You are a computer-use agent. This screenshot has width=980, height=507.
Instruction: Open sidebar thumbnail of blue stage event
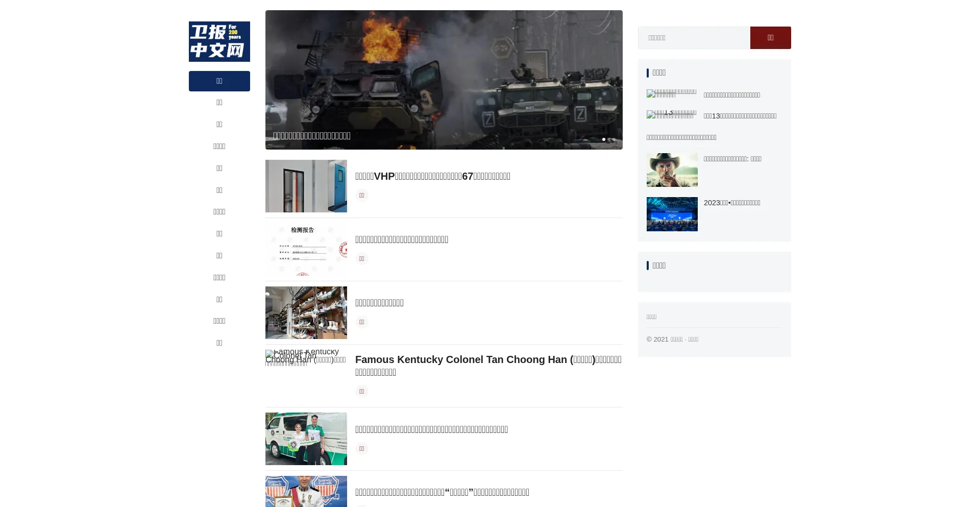[672, 214]
